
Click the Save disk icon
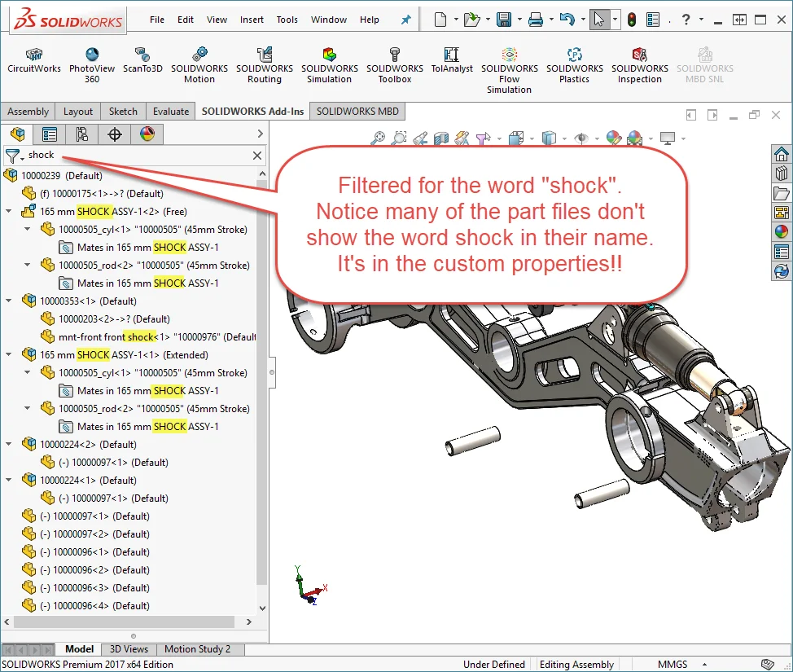coord(504,20)
